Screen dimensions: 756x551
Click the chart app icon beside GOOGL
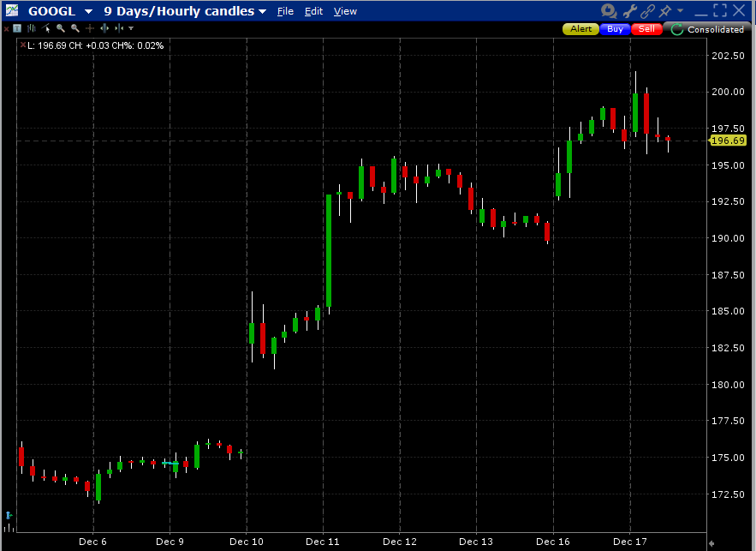(x=12, y=10)
